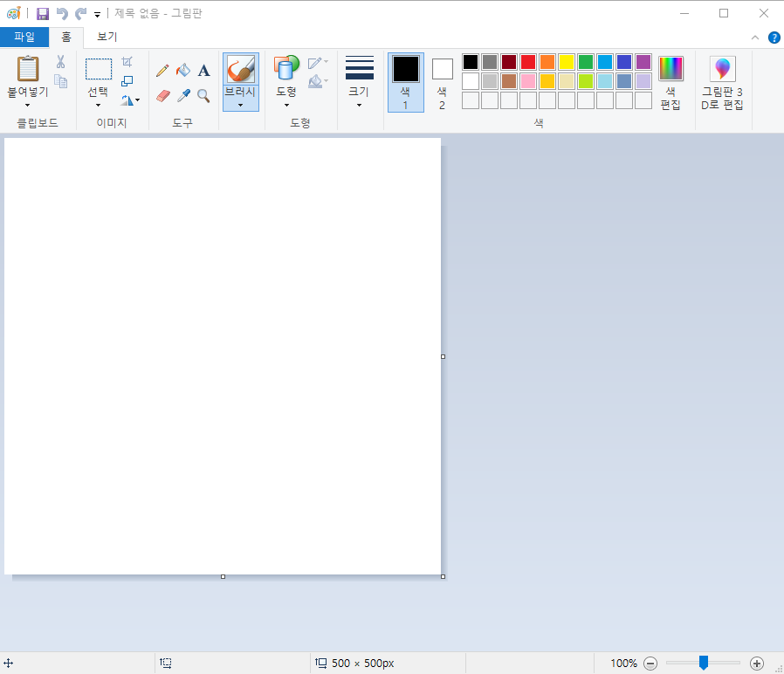Open Edit colors rainbow icon

[x=671, y=68]
